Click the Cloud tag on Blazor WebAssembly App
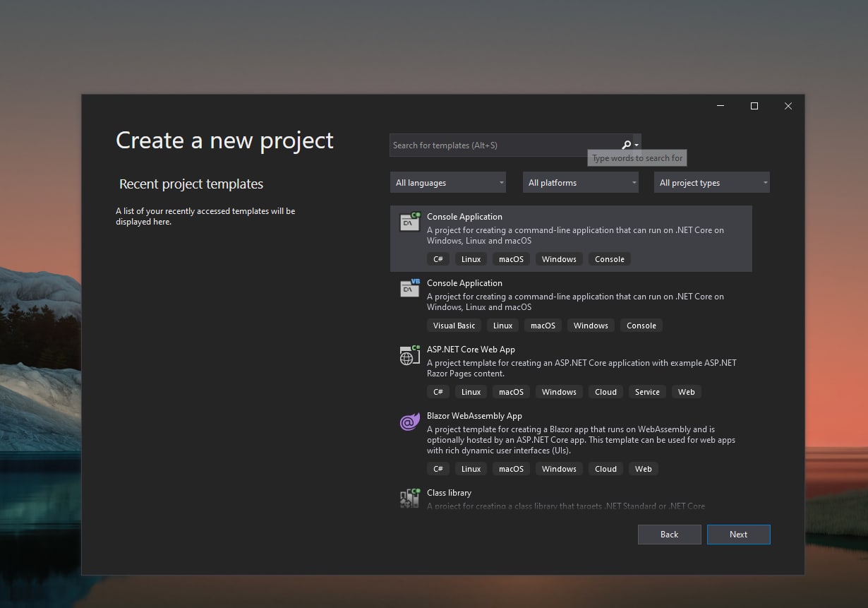868x608 pixels. (x=605, y=468)
